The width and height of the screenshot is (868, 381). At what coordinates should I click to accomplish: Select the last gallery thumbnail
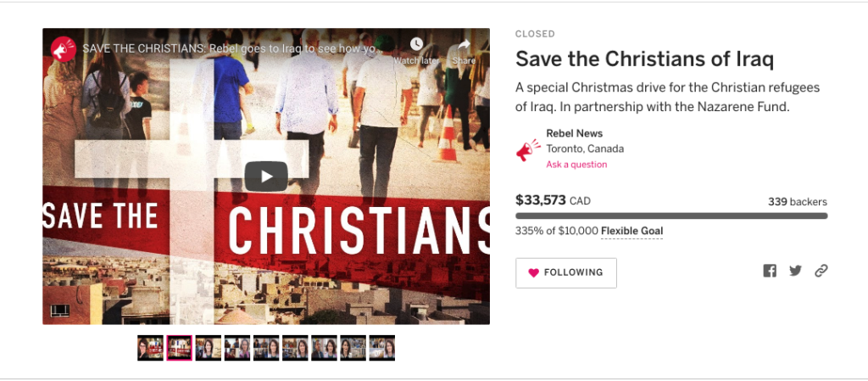(x=382, y=348)
